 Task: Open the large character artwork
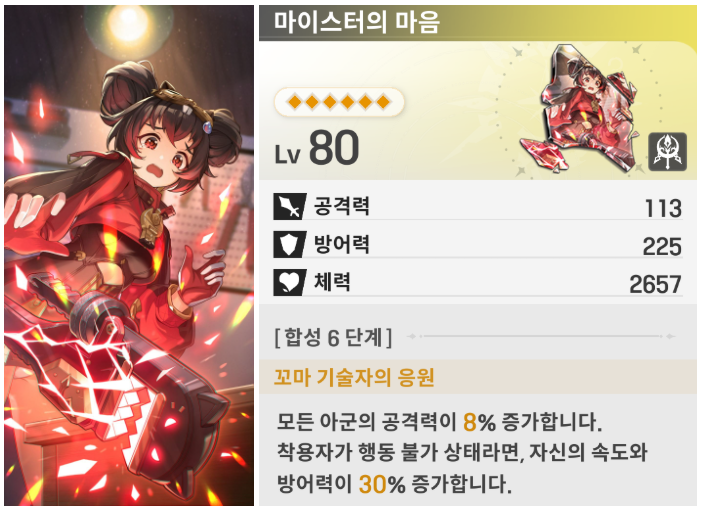click(129, 256)
